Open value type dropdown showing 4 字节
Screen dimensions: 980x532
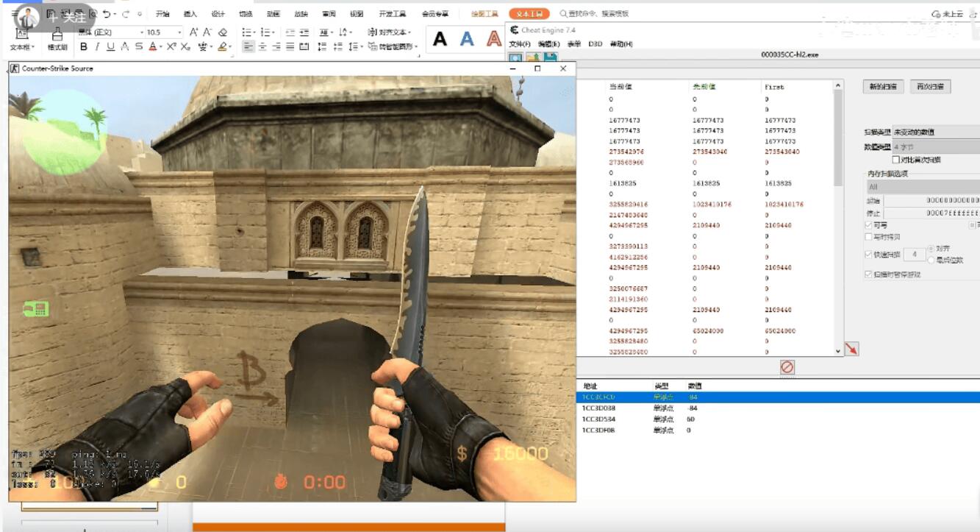click(x=936, y=146)
